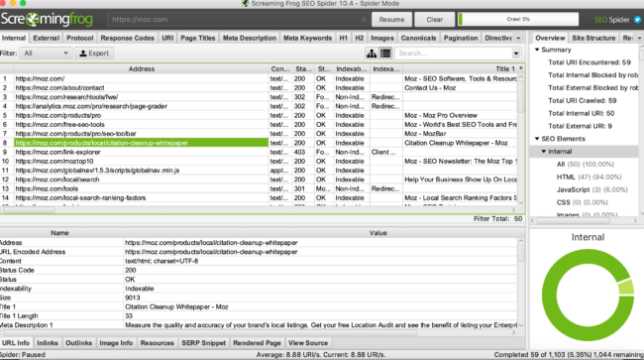644x360 pixels.
Task: Switch to list view icon
Action: [x=385, y=53]
